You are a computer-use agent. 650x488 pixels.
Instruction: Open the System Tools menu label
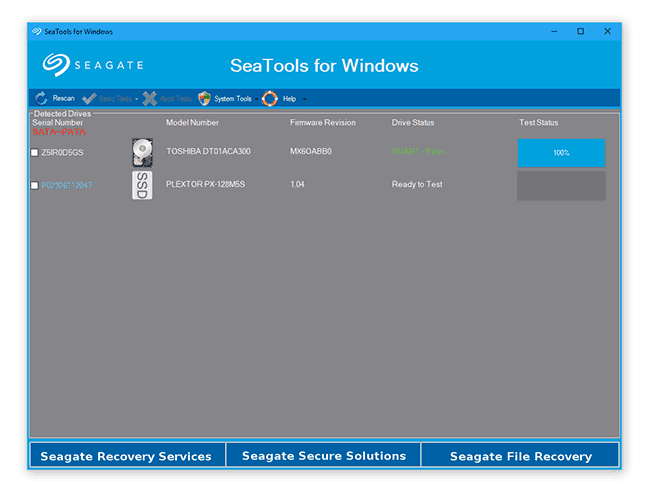click(x=233, y=99)
